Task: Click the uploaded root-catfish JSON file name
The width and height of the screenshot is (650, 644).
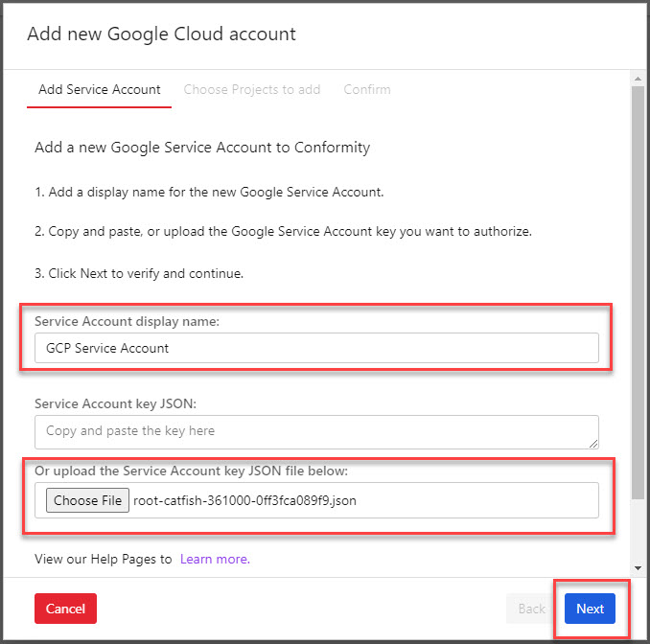Action: [x=244, y=500]
